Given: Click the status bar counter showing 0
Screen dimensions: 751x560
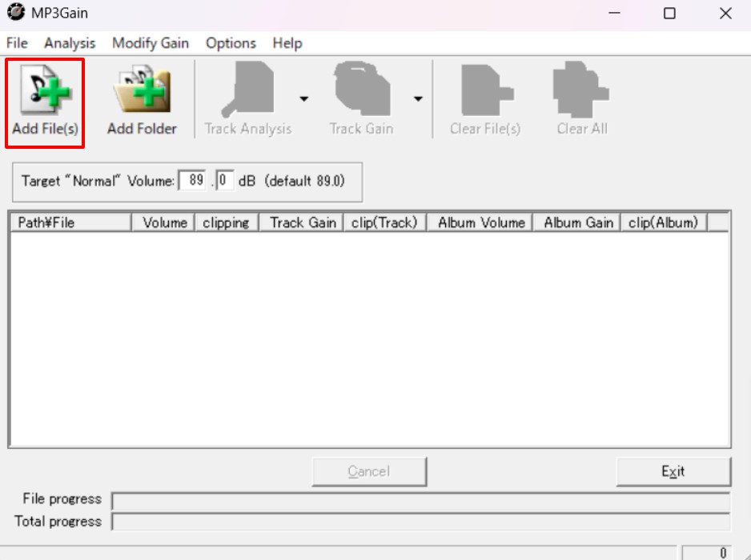Looking at the screenshot, I should click(707, 552).
